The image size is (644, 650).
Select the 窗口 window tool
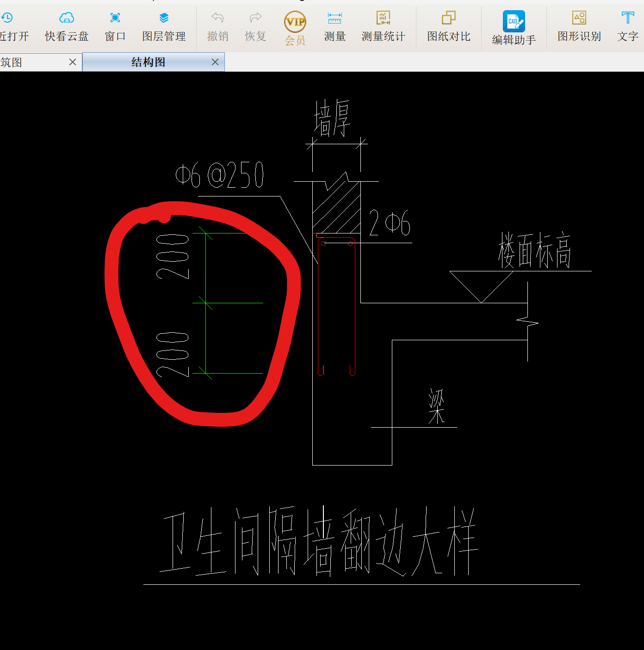pos(115,27)
